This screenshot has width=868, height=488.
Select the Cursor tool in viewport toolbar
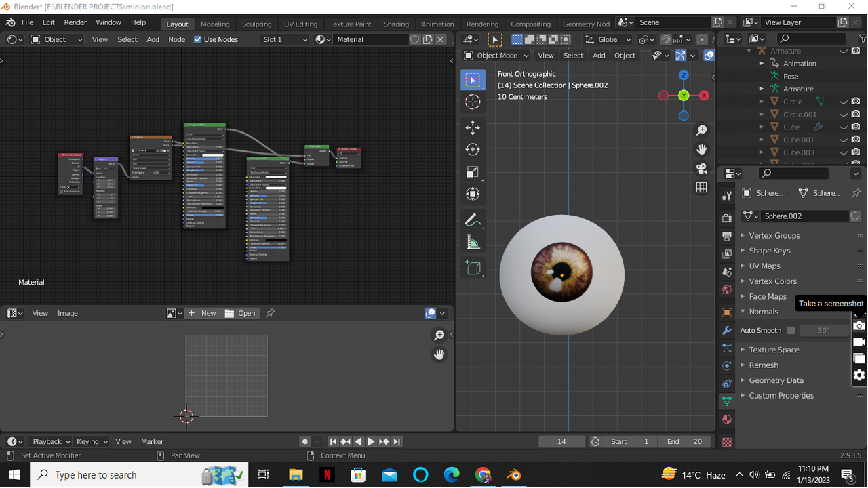473,102
